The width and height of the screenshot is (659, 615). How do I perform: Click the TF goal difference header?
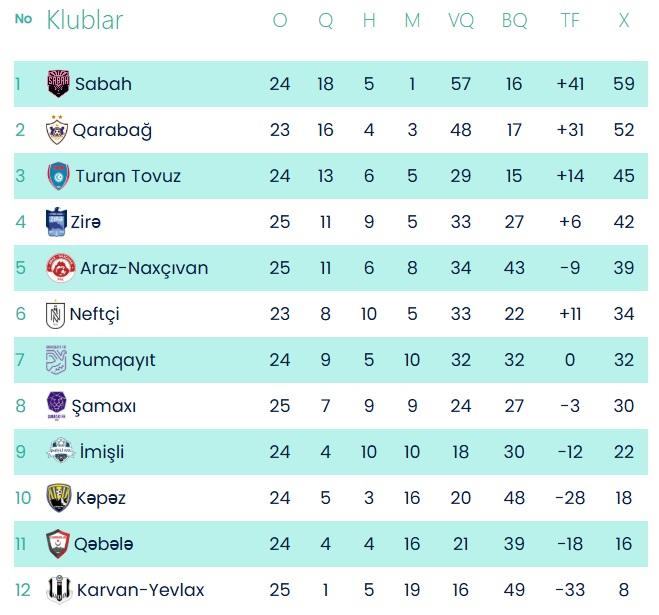click(570, 20)
